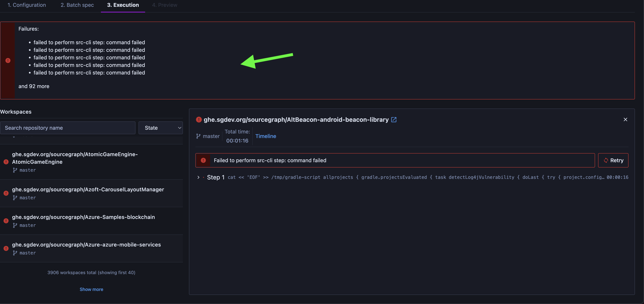This screenshot has width=644, height=304.
Task: Click the error icon beside Azoft-CarouselLayoutManager
Action: pyautogui.click(x=6, y=193)
